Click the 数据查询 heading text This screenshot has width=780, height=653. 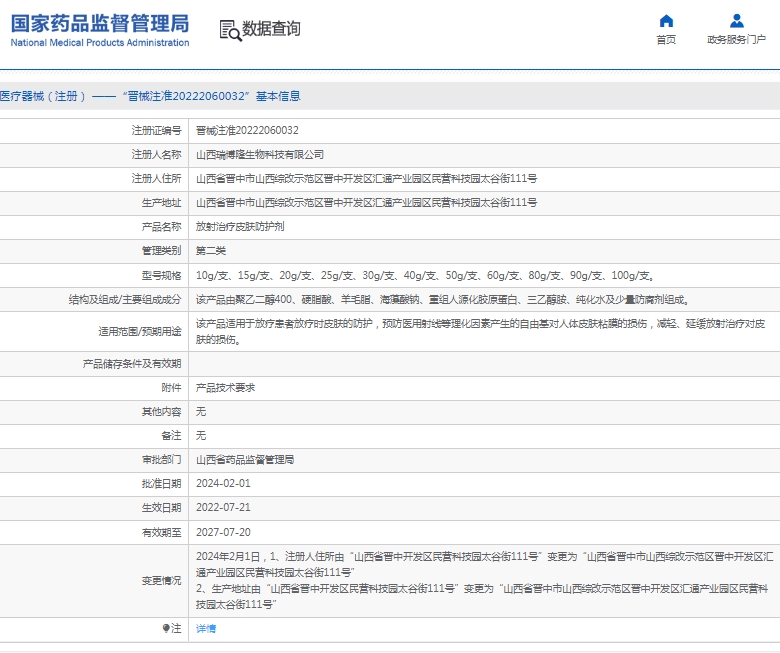click(x=271, y=29)
